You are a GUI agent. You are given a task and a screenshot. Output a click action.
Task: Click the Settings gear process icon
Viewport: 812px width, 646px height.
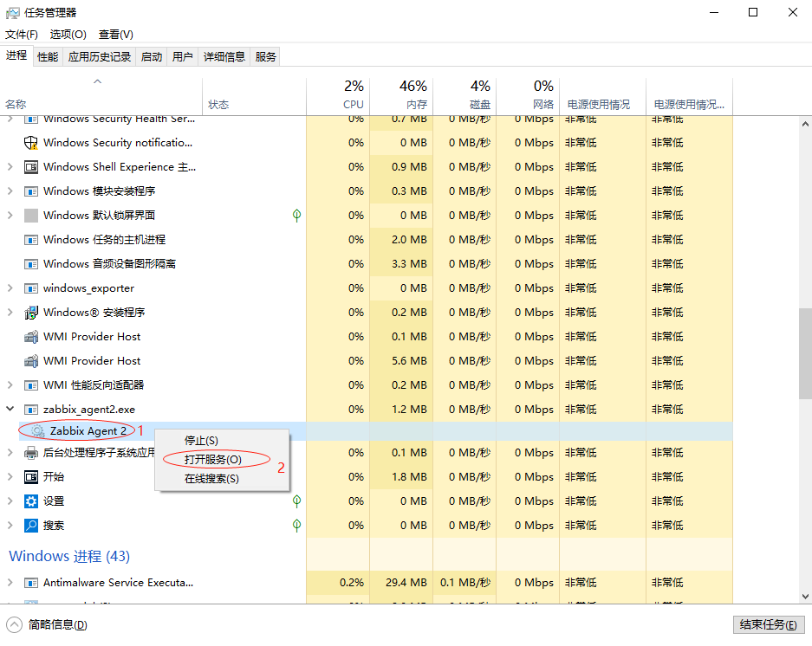point(31,501)
